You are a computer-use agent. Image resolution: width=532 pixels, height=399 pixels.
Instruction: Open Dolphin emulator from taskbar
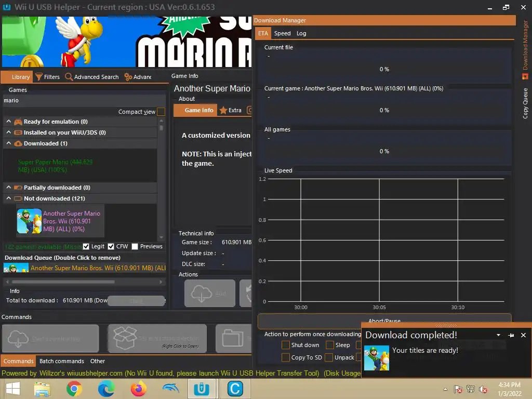pyautogui.click(x=170, y=388)
